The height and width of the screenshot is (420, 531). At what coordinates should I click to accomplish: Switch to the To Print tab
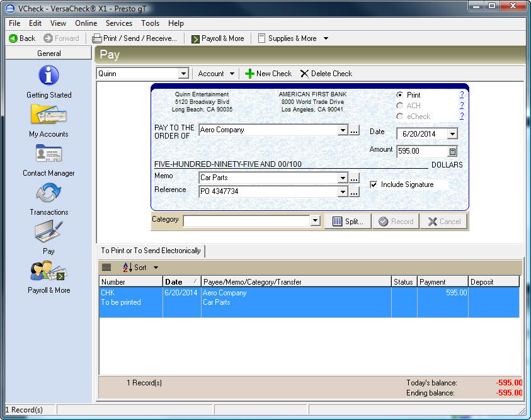coord(151,250)
